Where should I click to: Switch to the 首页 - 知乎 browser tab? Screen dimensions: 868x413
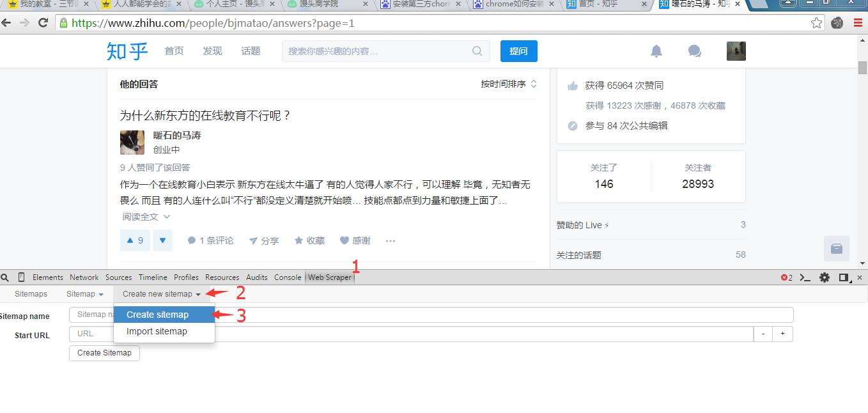pos(607,4)
